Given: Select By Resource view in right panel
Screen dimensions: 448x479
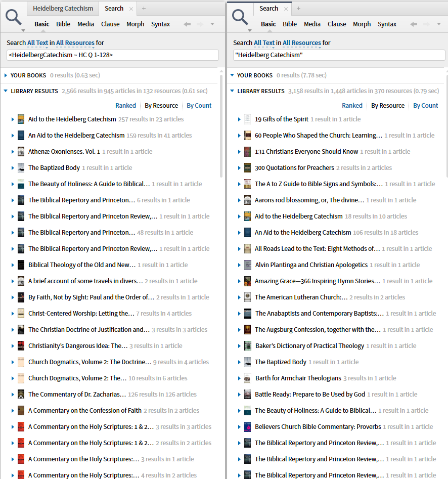Looking at the screenshot, I should 388,105.
